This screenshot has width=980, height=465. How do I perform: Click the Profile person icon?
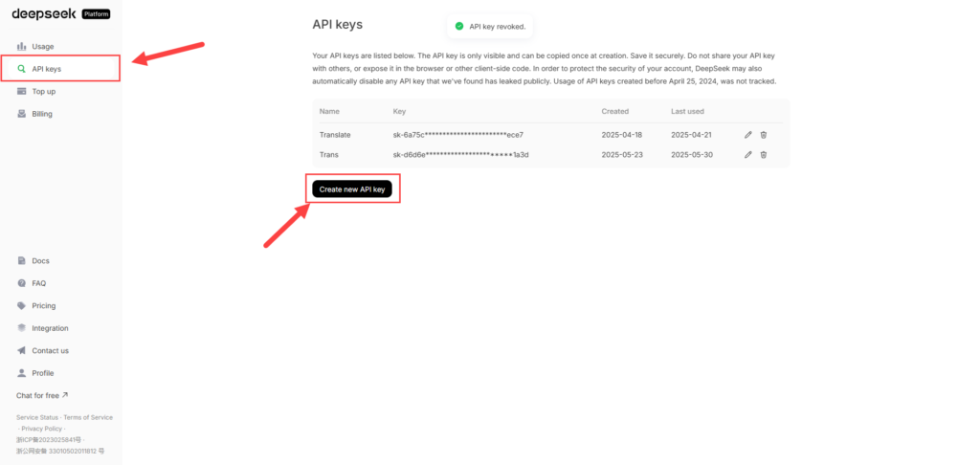[x=22, y=373]
